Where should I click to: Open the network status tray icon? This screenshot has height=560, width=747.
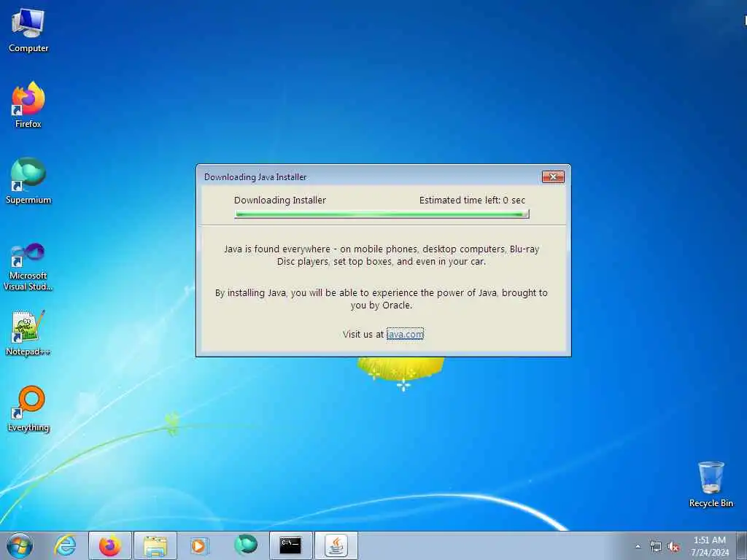[656, 547]
